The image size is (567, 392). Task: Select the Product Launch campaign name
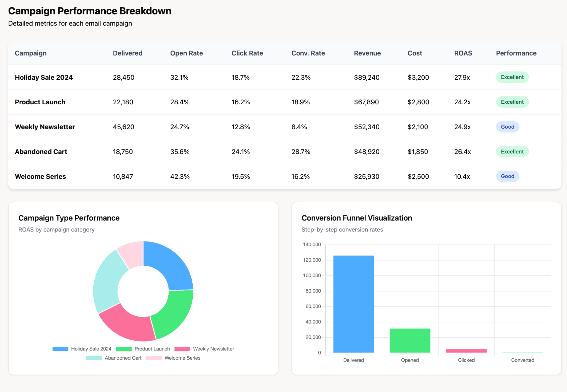pyautogui.click(x=40, y=102)
